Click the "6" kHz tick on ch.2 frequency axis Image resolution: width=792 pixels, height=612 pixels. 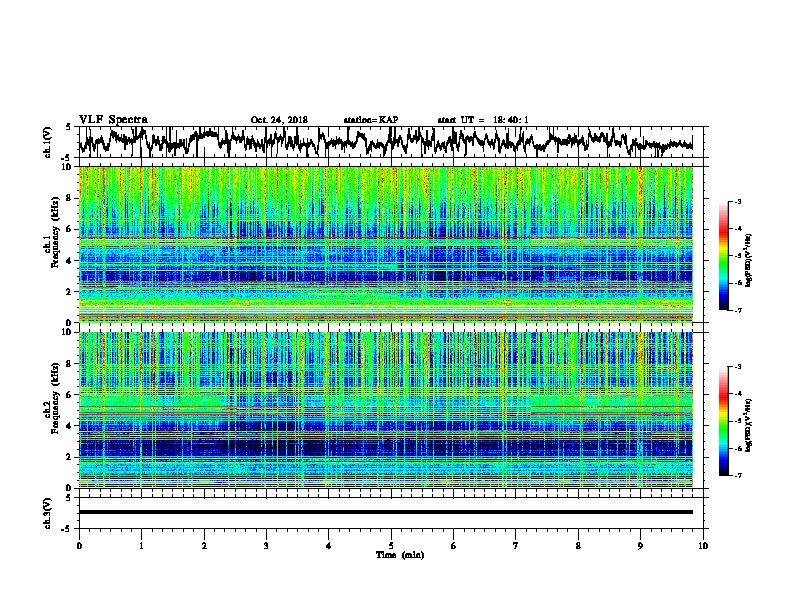(69, 394)
